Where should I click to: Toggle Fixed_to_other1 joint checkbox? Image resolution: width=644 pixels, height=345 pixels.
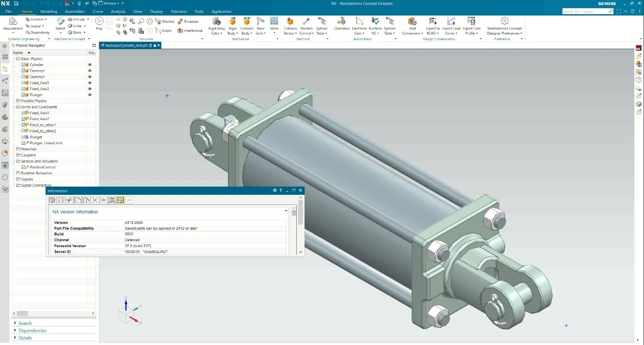pos(23,125)
